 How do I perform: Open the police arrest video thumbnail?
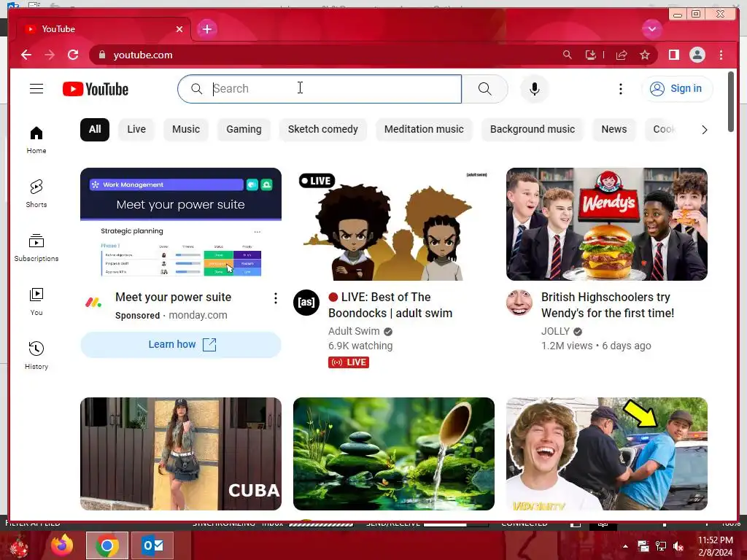click(606, 454)
